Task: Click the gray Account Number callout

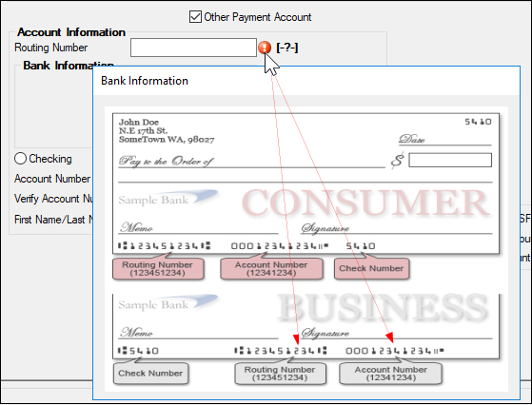Action: tap(391, 374)
